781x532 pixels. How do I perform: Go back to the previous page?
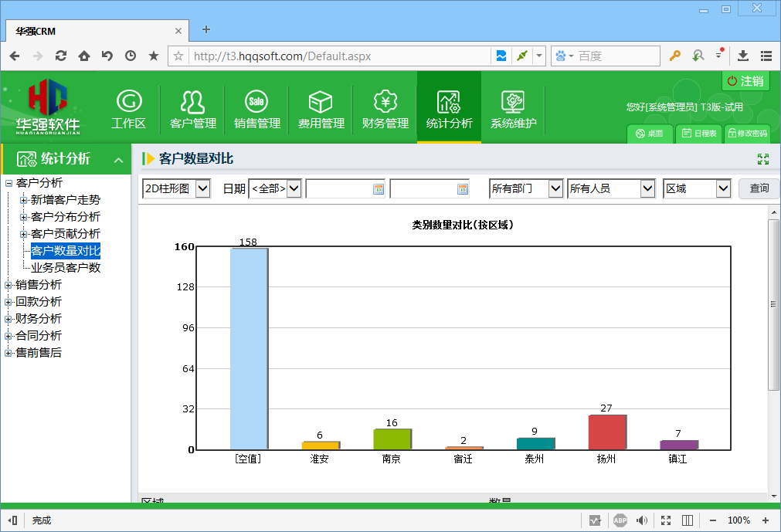click(x=15, y=56)
